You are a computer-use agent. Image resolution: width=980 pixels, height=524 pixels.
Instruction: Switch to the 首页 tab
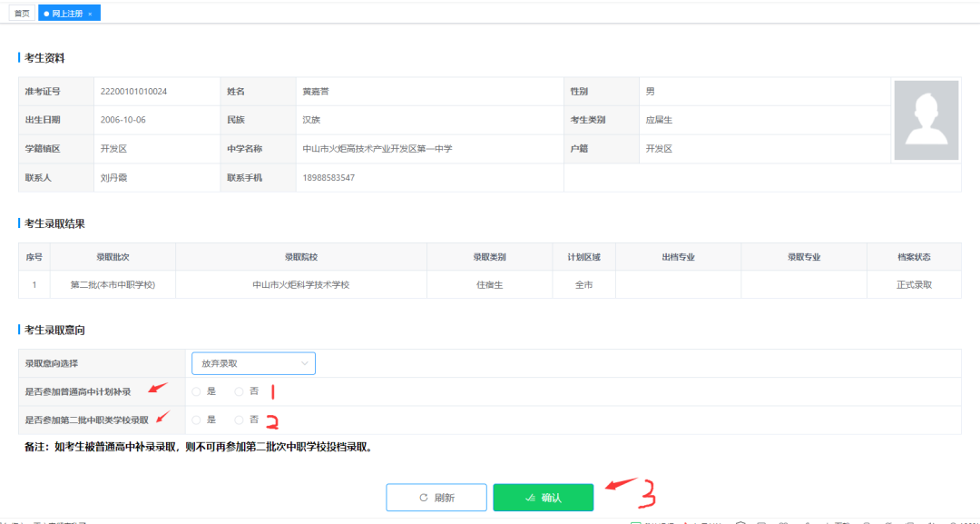point(22,14)
